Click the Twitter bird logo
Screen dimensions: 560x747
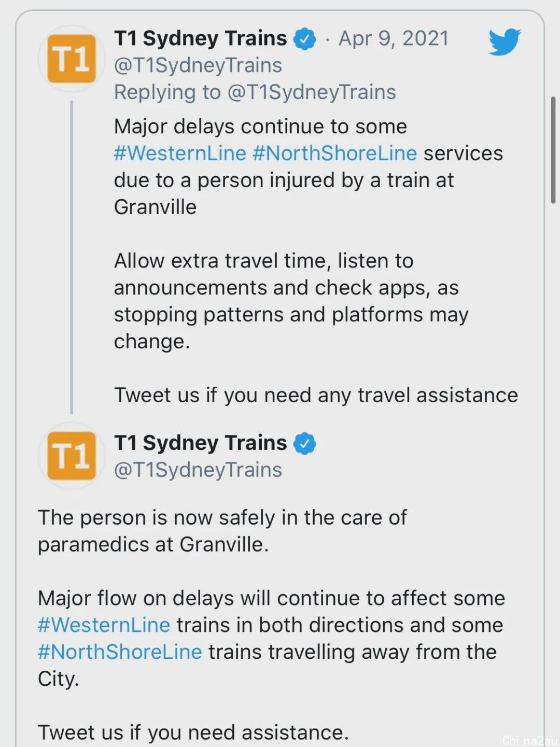pyautogui.click(x=505, y=42)
